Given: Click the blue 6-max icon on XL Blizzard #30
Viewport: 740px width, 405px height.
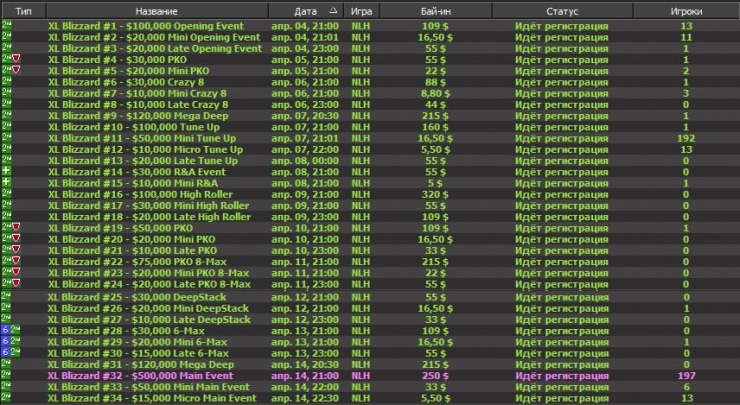Looking at the screenshot, I should (x=6, y=352).
